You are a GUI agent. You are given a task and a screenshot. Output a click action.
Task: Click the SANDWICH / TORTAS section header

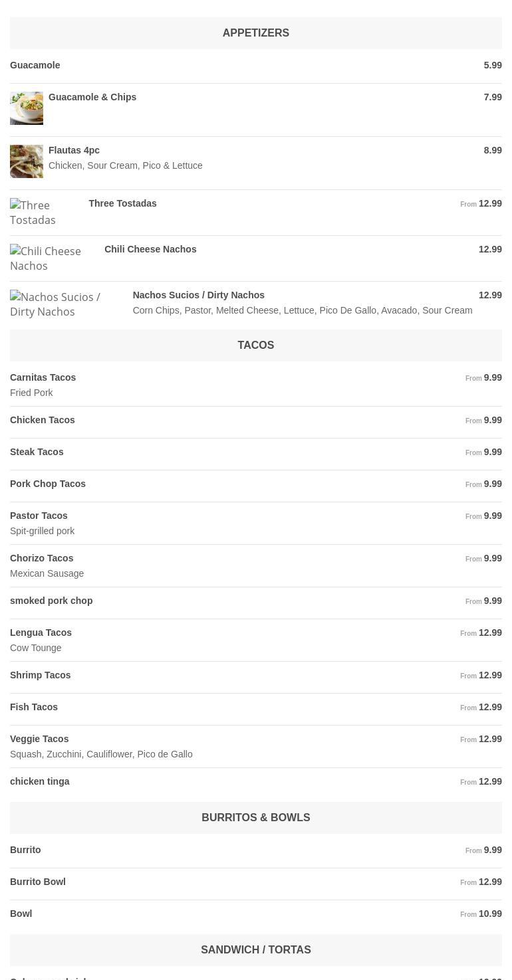click(x=256, y=949)
